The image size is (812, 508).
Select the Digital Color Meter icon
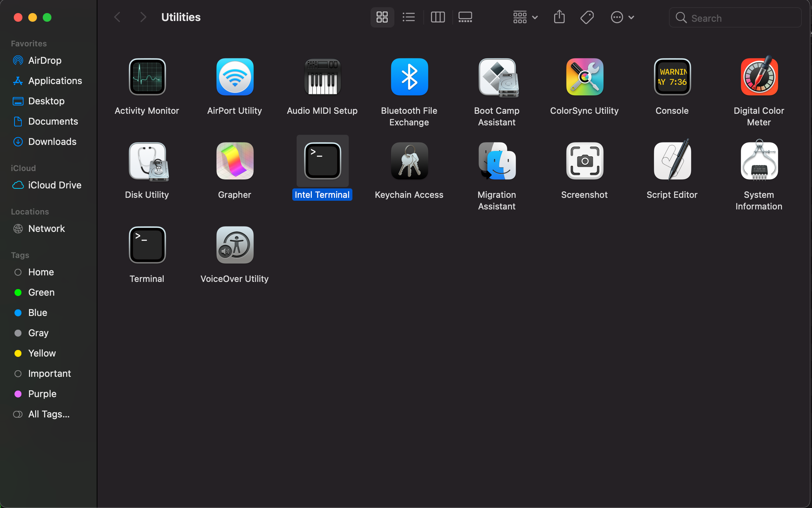(759, 77)
